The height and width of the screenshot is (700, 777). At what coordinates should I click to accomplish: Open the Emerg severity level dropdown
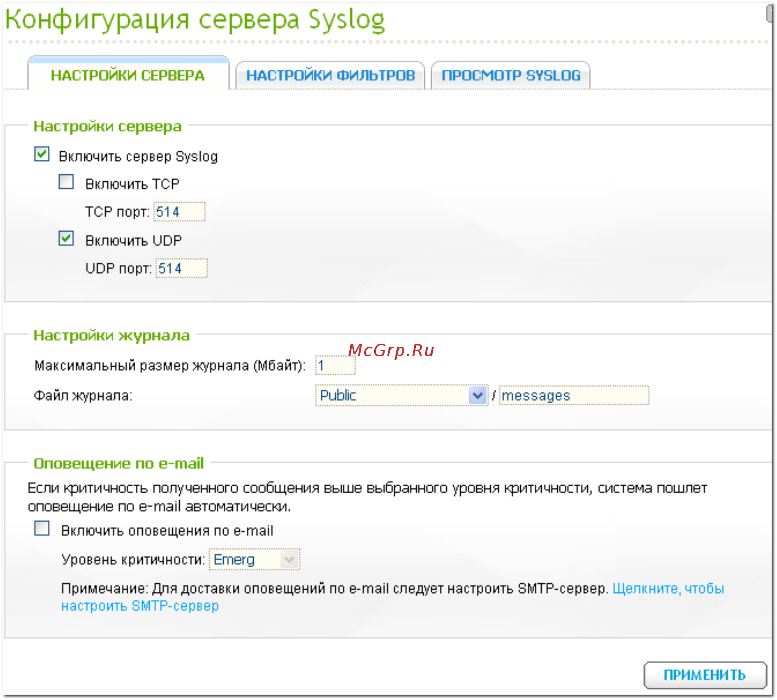255,559
